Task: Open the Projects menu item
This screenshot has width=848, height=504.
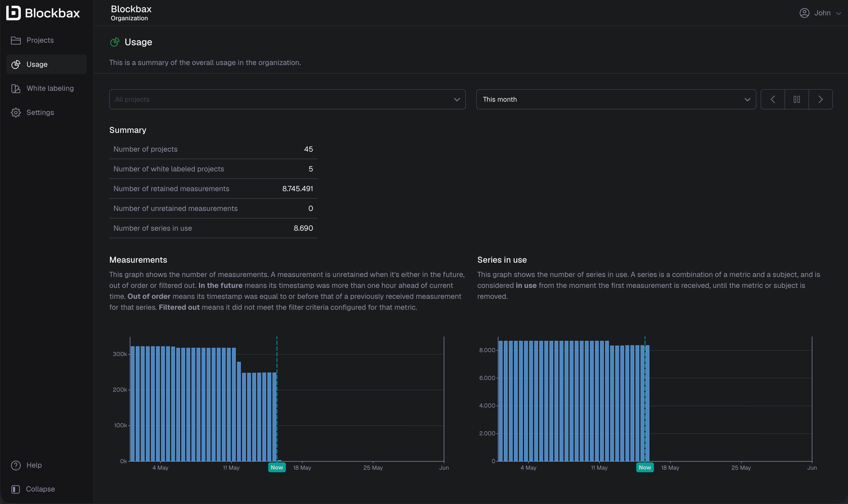Action: (x=47, y=40)
